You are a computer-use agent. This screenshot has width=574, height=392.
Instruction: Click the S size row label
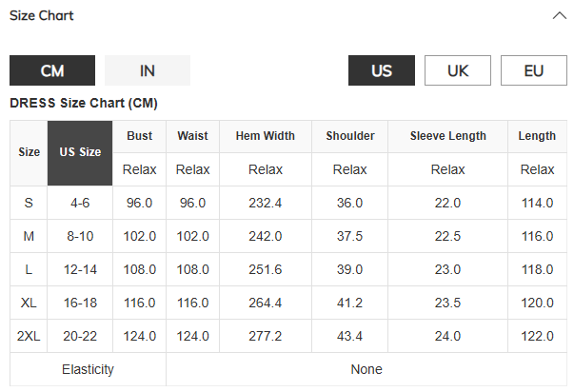tap(29, 203)
